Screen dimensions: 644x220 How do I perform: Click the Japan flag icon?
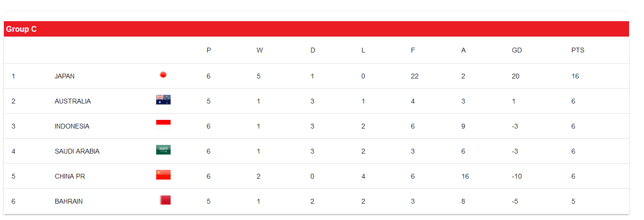163,75
